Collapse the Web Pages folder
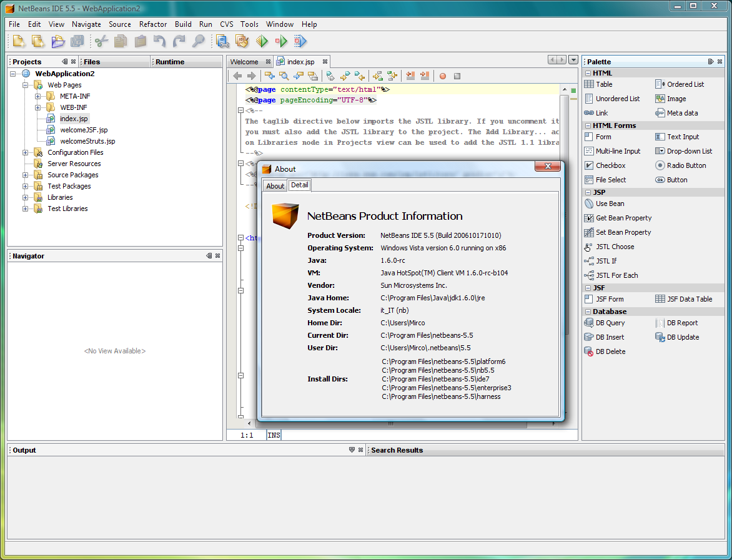The image size is (732, 560). pos(25,85)
